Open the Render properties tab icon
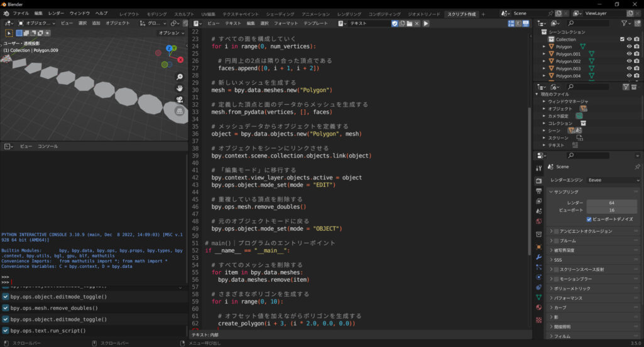Screen dimensions: 644x347 click(x=539, y=181)
